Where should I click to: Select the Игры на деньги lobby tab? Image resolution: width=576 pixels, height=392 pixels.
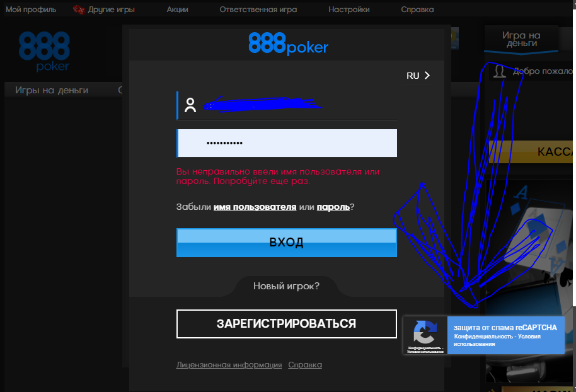[52, 90]
